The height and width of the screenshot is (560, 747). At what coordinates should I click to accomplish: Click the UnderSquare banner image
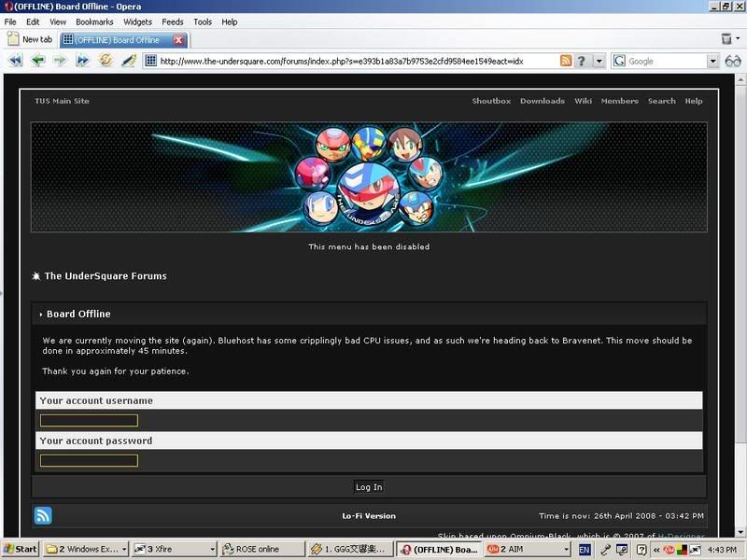click(369, 177)
